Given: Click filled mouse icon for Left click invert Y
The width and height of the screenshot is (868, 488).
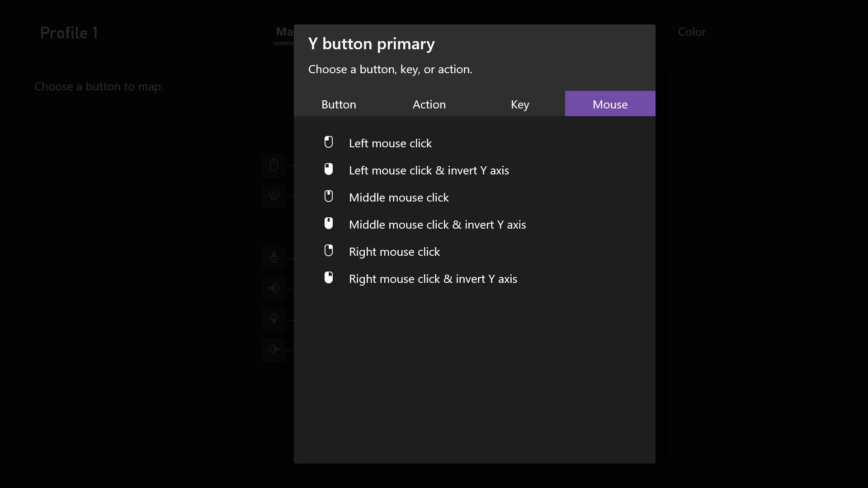Looking at the screenshot, I should point(329,169).
